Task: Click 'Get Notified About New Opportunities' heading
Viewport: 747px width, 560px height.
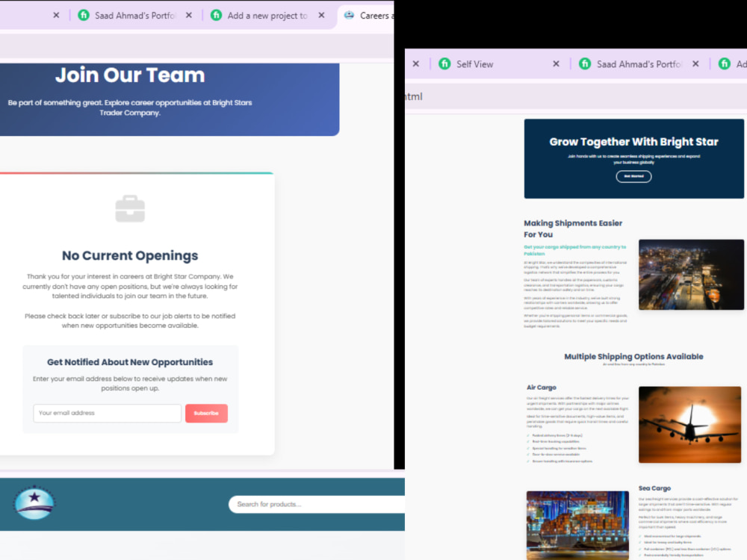Action: point(130,362)
